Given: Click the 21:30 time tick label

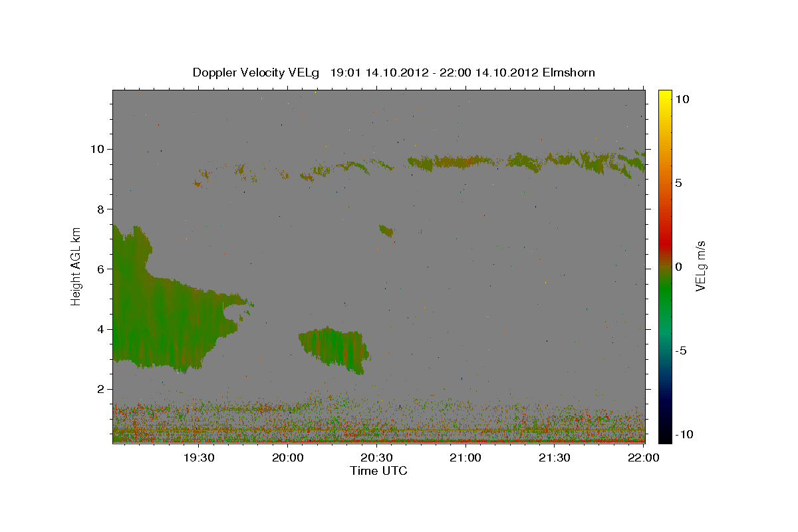Looking at the screenshot, I should tap(555, 458).
